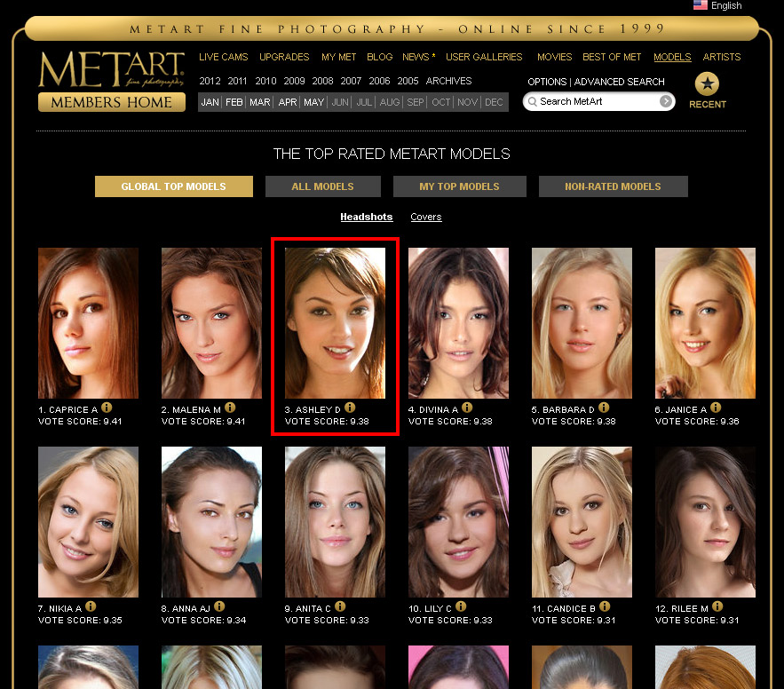
Task: Open info icon next to Divina A
Action: click(467, 408)
